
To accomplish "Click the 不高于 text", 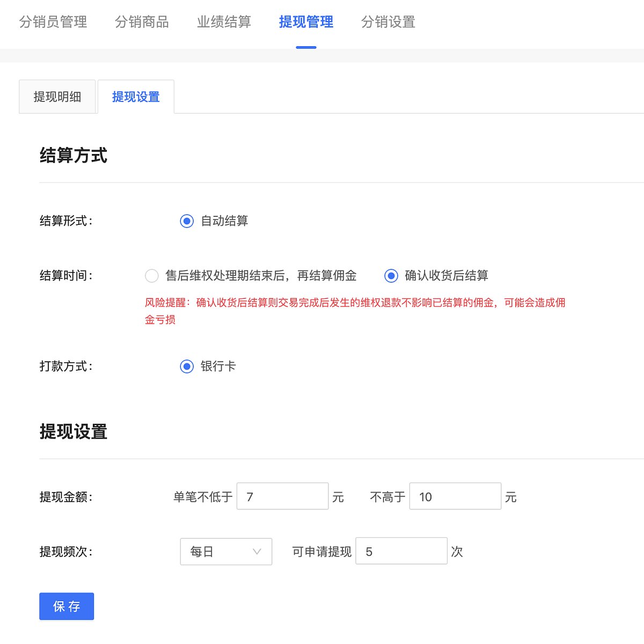I will 387,497.
